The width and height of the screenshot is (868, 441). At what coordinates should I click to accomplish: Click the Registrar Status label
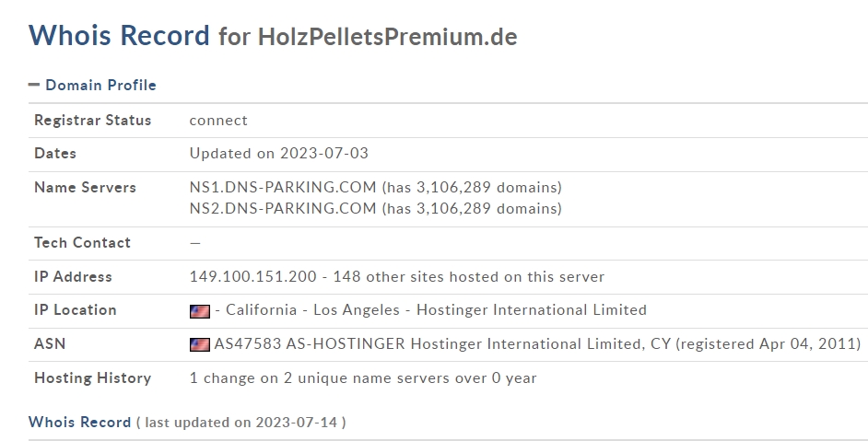pyautogui.click(x=92, y=120)
